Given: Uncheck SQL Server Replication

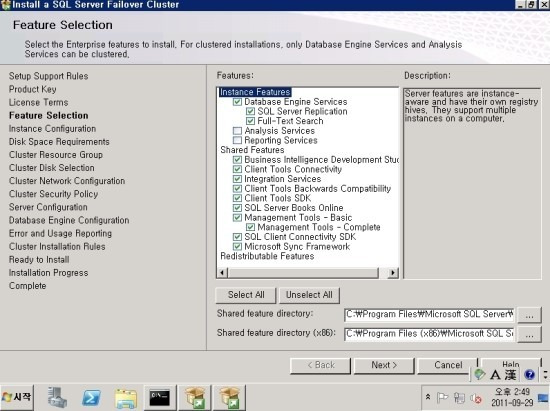Looking at the screenshot, I should click(250, 112).
